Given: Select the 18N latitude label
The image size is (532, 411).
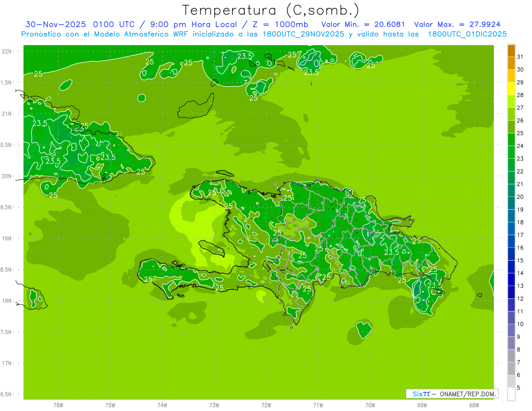Looking at the screenshot, I should point(8,301).
